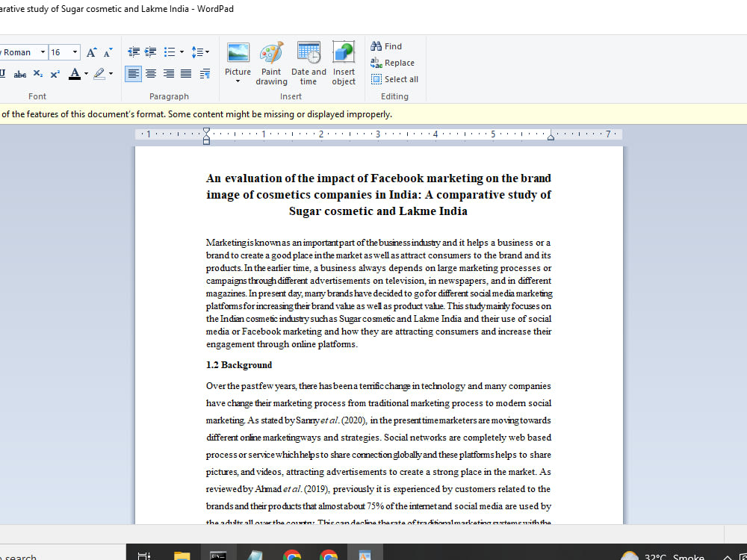Screen dimensions: 747x560
Task: Insert Date and time
Action: click(309, 63)
